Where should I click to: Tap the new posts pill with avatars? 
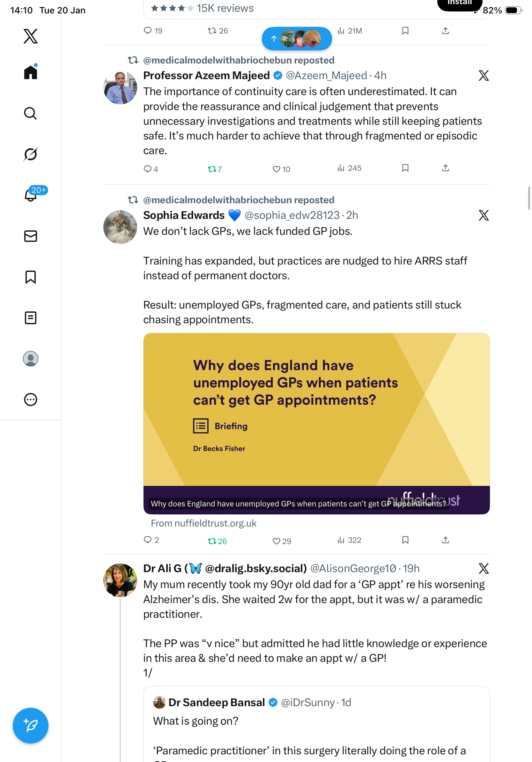297,39
